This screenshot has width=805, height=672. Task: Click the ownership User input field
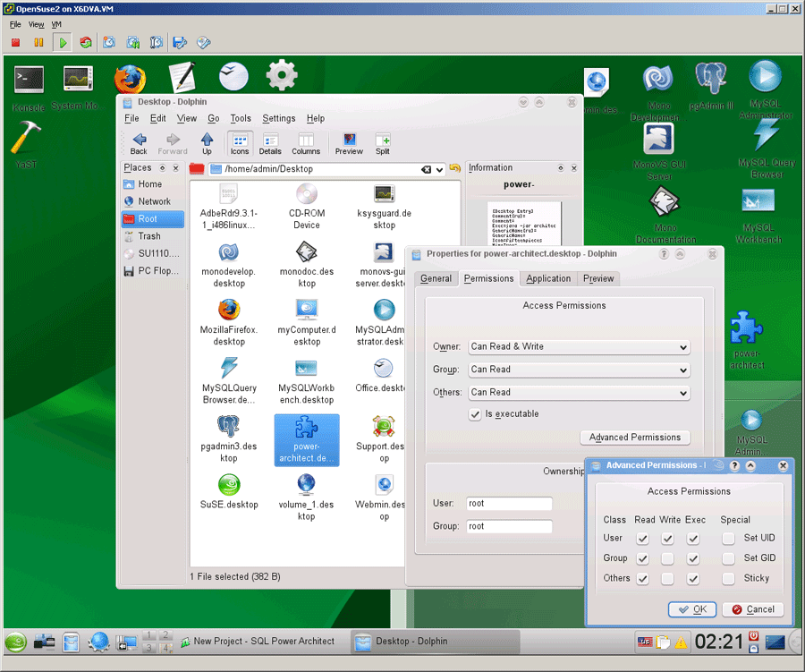(509, 504)
